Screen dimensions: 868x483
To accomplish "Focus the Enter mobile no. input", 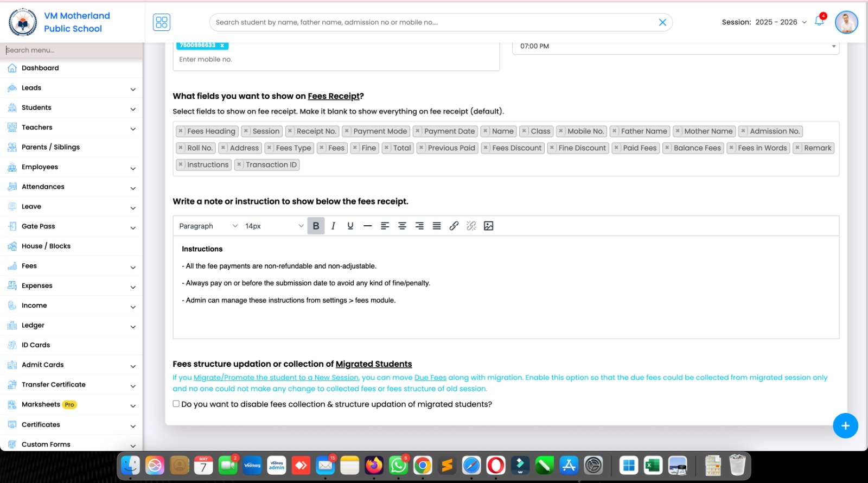I will pyautogui.click(x=336, y=60).
